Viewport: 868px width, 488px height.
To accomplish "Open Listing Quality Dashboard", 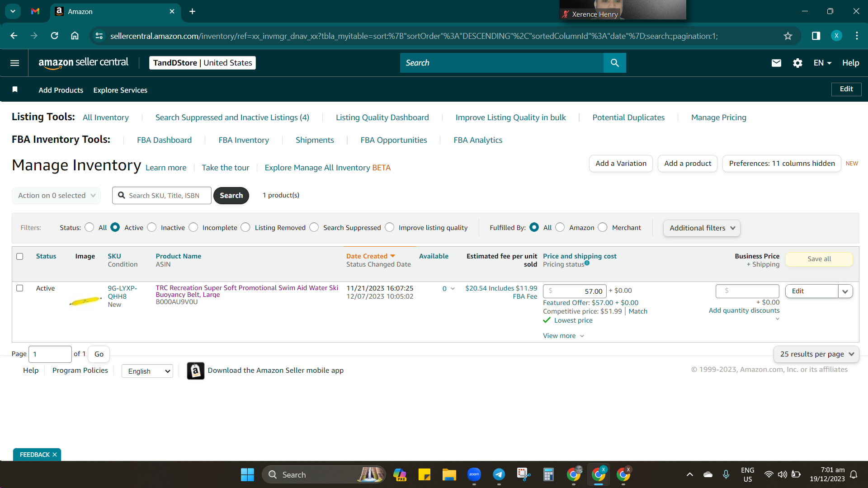I will (x=382, y=117).
